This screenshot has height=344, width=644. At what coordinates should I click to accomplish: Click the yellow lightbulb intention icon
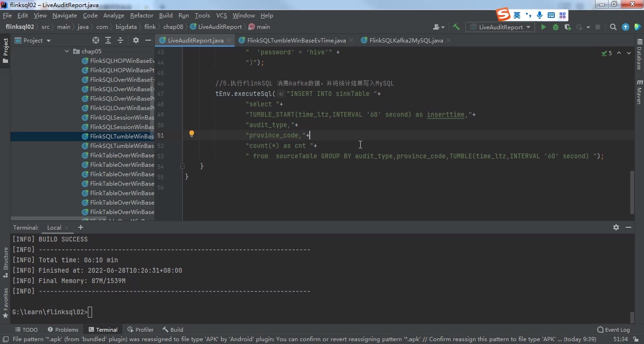192,134
